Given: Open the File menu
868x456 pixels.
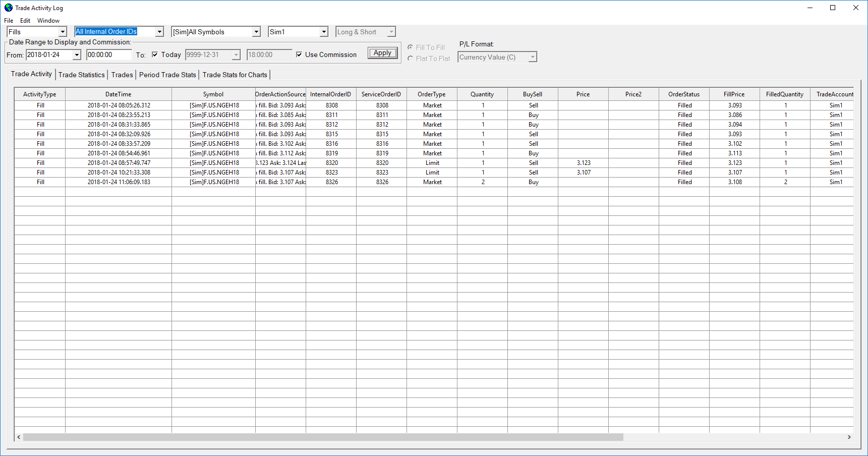Looking at the screenshot, I should (9, 21).
